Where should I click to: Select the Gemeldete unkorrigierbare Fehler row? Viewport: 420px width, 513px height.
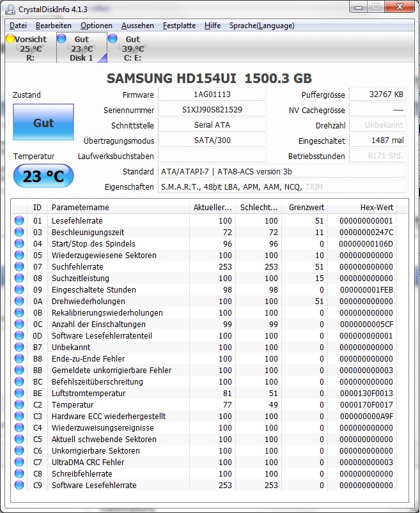(x=205, y=370)
